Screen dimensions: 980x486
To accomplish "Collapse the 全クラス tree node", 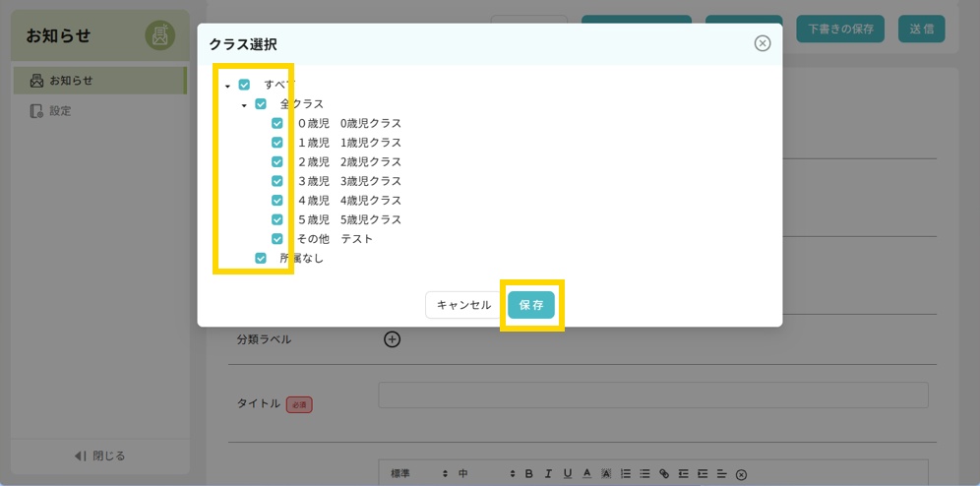I will (244, 104).
